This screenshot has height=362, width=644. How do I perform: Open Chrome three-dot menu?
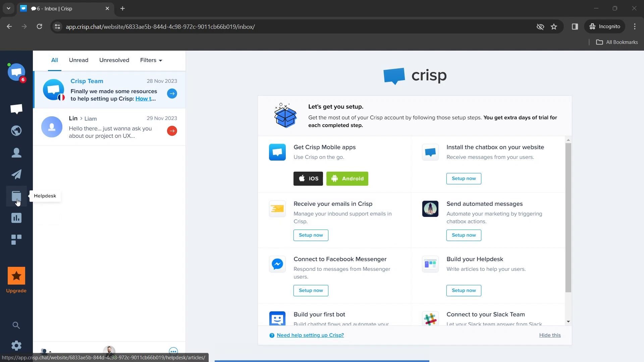coord(635,26)
